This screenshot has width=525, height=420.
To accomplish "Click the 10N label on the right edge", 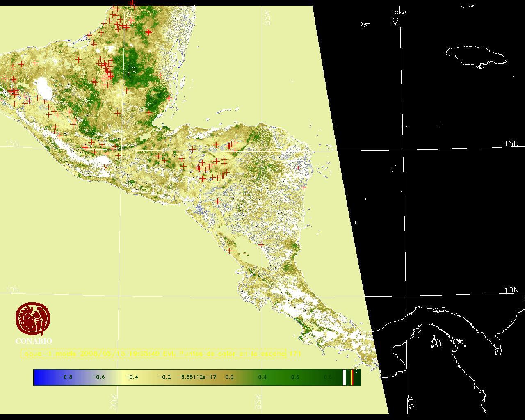I will [511, 290].
